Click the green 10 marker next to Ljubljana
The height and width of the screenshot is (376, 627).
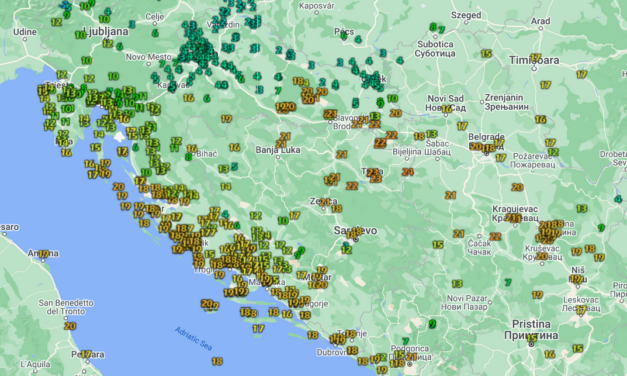click(x=81, y=35)
